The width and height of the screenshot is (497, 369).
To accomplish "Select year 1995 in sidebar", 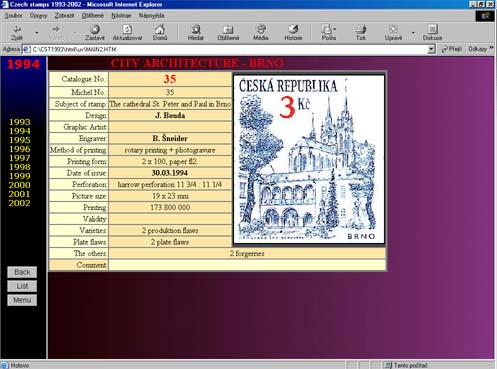I will [x=20, y=140].
